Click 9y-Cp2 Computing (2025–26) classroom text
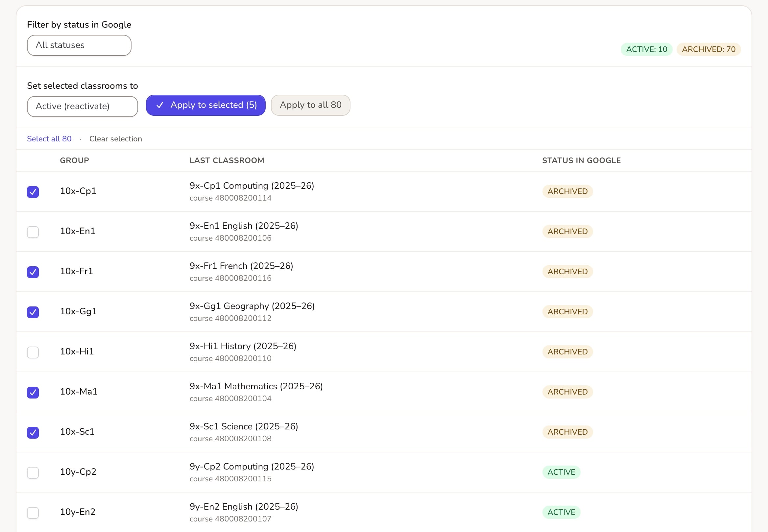Image resolution: width=768 pixels, height=532 pixels. [x=252, y=467]
